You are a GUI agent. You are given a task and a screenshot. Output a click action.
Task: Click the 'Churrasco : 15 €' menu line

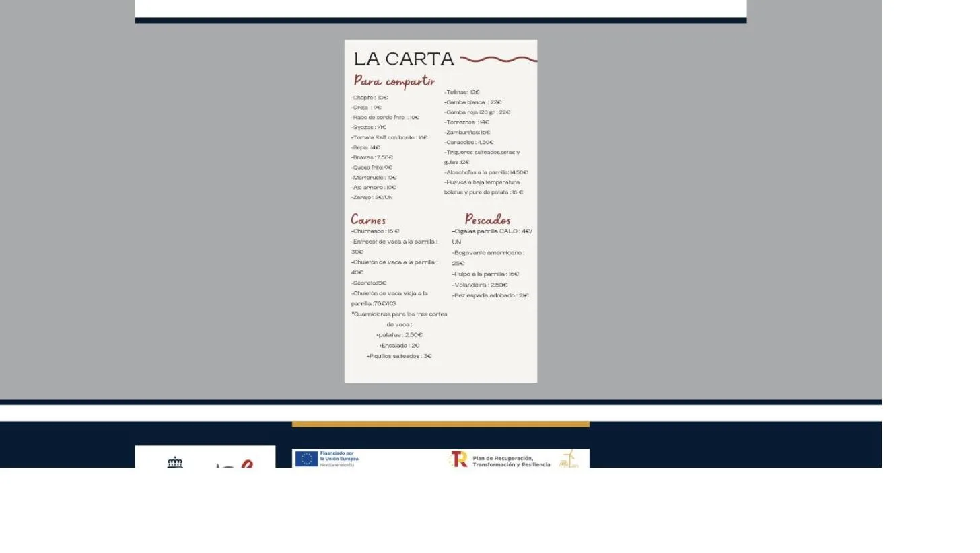tap(375, 231)
